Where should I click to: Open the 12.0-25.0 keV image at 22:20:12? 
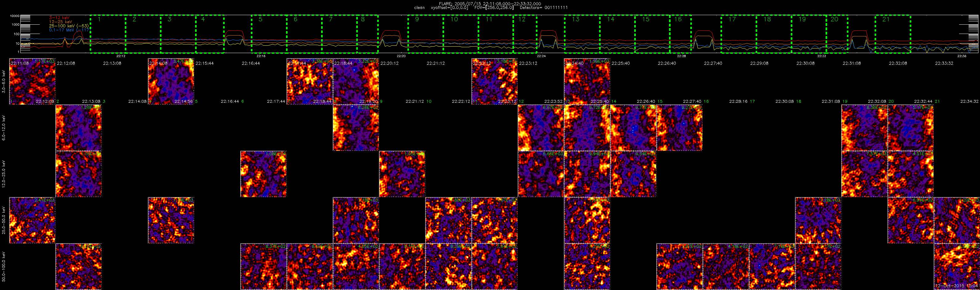tap(402, 174)
